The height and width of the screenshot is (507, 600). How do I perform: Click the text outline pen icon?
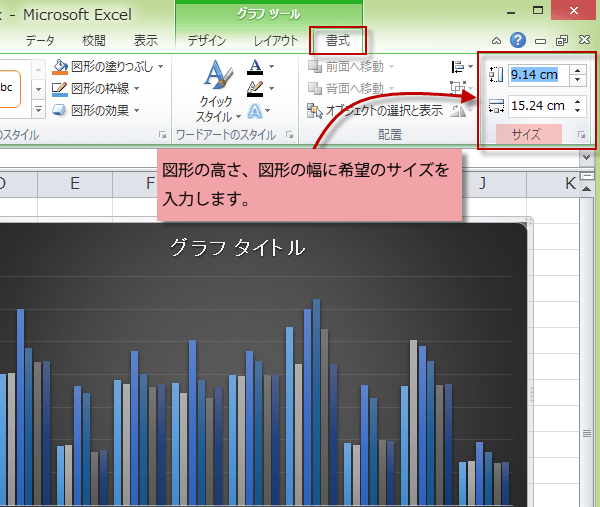point(255,88)
